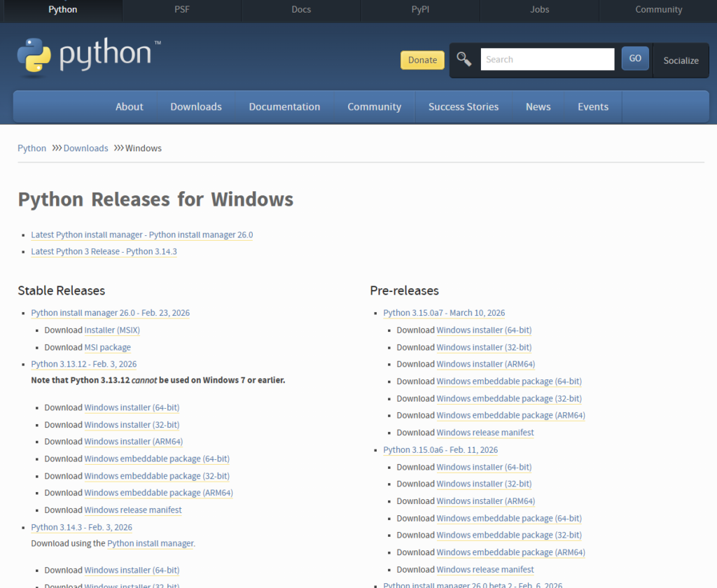
Task: Click the GO search button
Action: coord(634,59)
